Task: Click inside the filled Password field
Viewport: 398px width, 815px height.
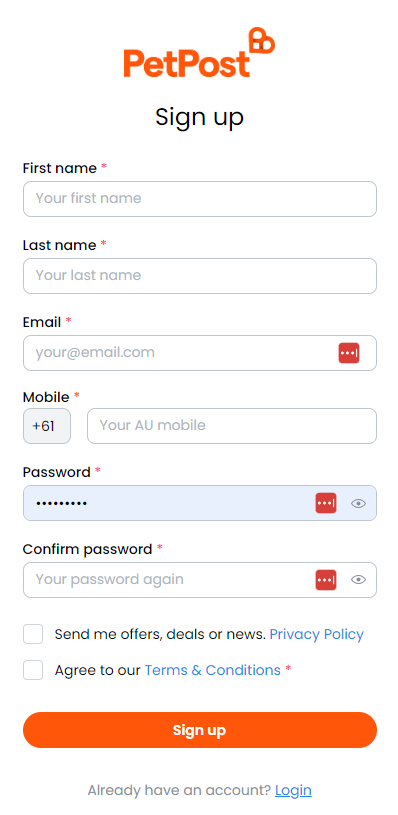Action: (200, 503)
